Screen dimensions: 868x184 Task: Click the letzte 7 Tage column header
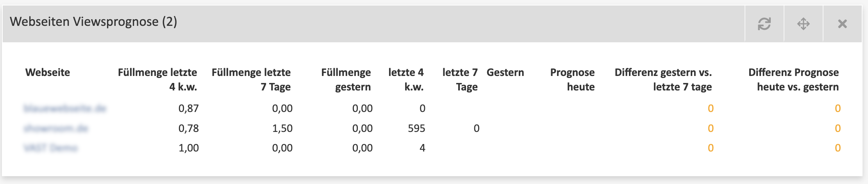460,79
